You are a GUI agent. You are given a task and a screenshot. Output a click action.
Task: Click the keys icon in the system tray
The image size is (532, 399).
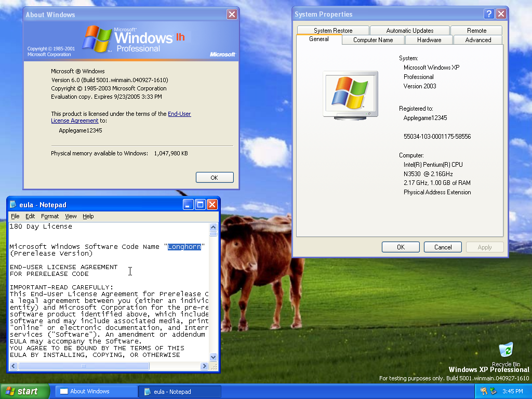[484, 391]
